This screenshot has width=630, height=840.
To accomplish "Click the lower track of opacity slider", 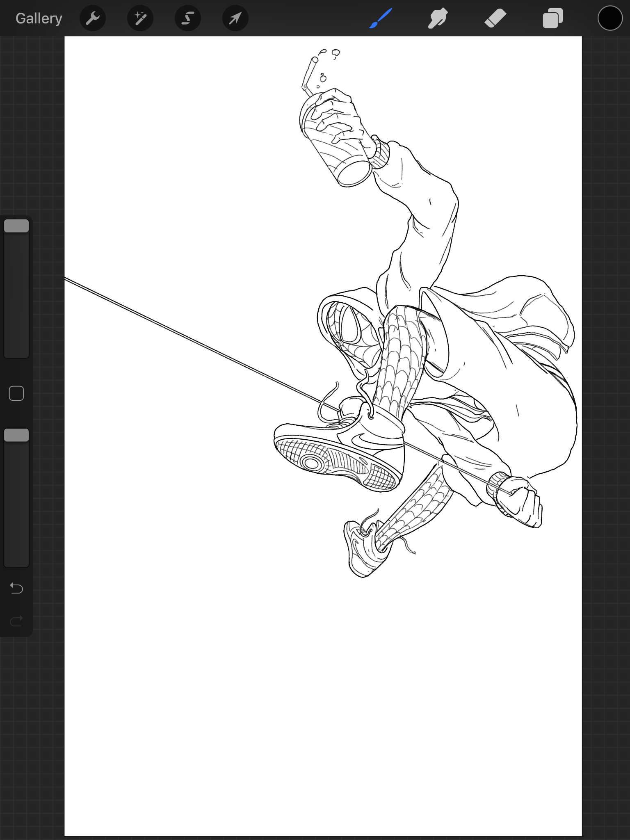I will pyautogui.click(x=16, y=504).
